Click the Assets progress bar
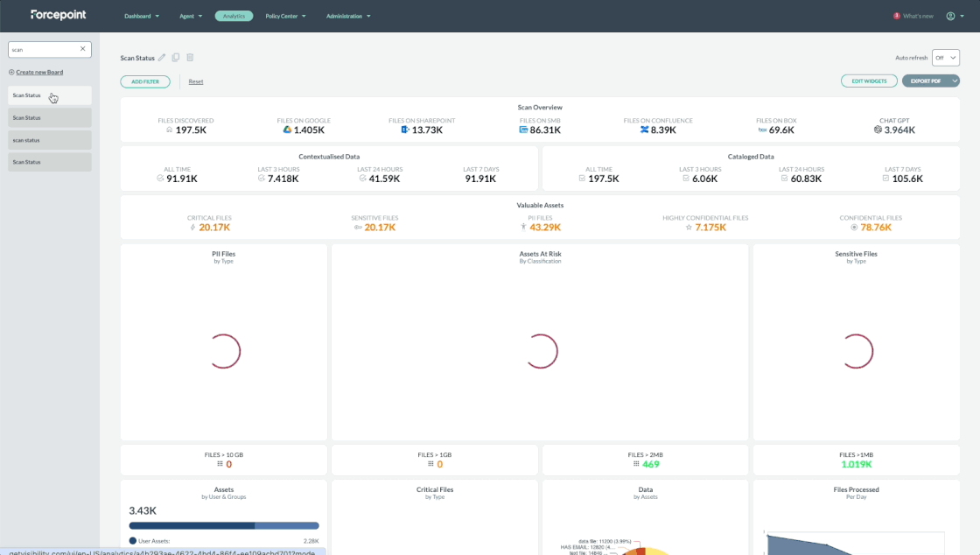Screen dimensions: 980x555 [224, 526]
